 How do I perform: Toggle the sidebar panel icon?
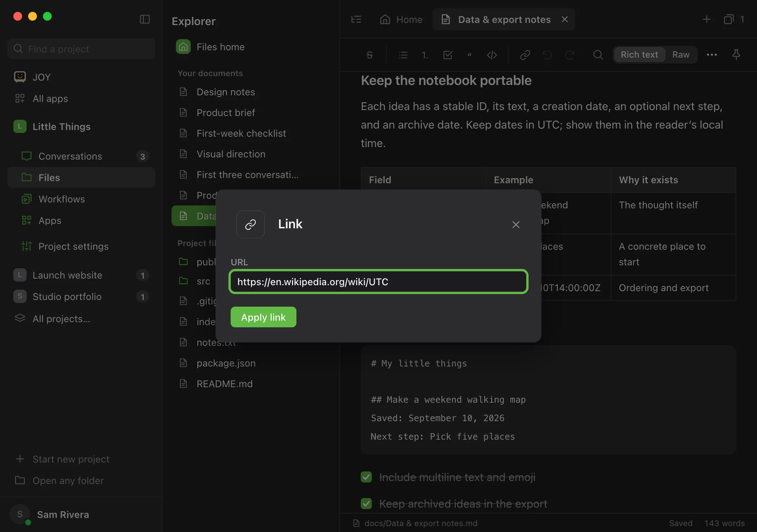[145, 19]
